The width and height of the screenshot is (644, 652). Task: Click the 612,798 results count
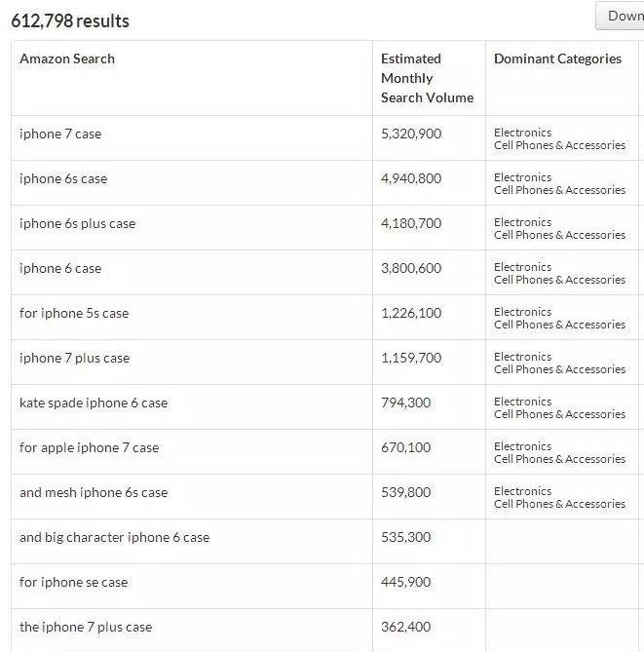pos(70,21)
